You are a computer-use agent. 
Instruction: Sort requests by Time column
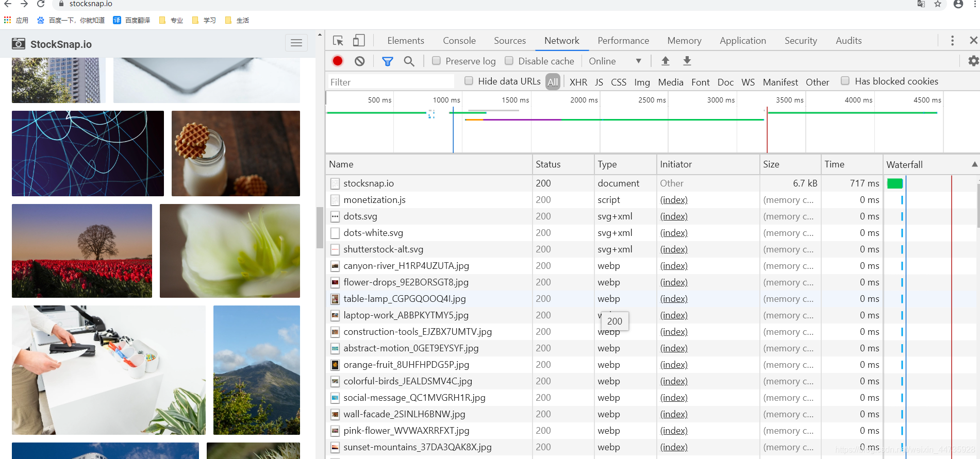click(x=852, y=164)
